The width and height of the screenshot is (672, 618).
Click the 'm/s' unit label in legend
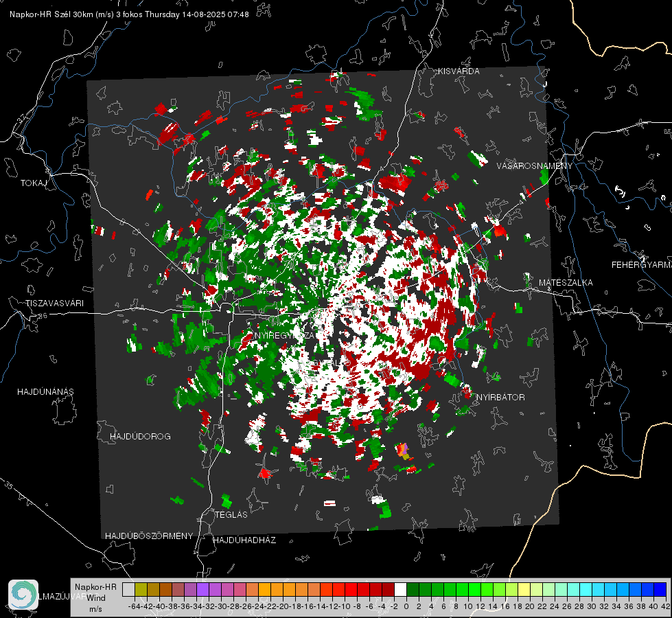coord(95,609)
